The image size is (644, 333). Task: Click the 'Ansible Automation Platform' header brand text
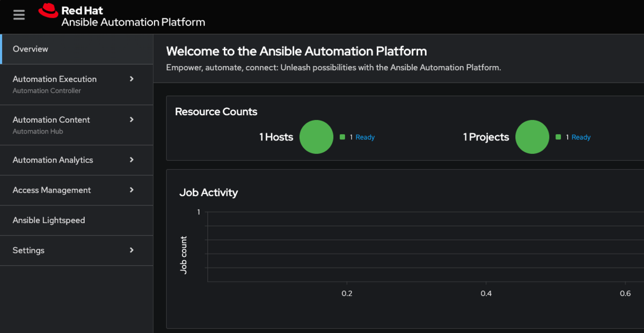pyautogui.click(x=133, y=22)
